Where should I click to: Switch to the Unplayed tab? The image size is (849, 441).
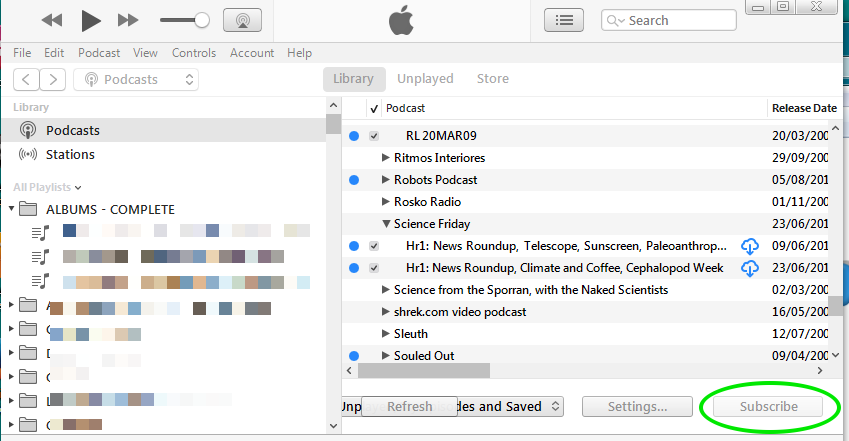click(425, 79)
